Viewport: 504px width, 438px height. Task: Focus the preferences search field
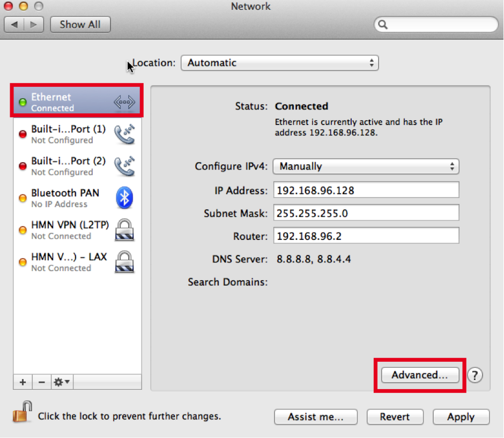point(436,25)
